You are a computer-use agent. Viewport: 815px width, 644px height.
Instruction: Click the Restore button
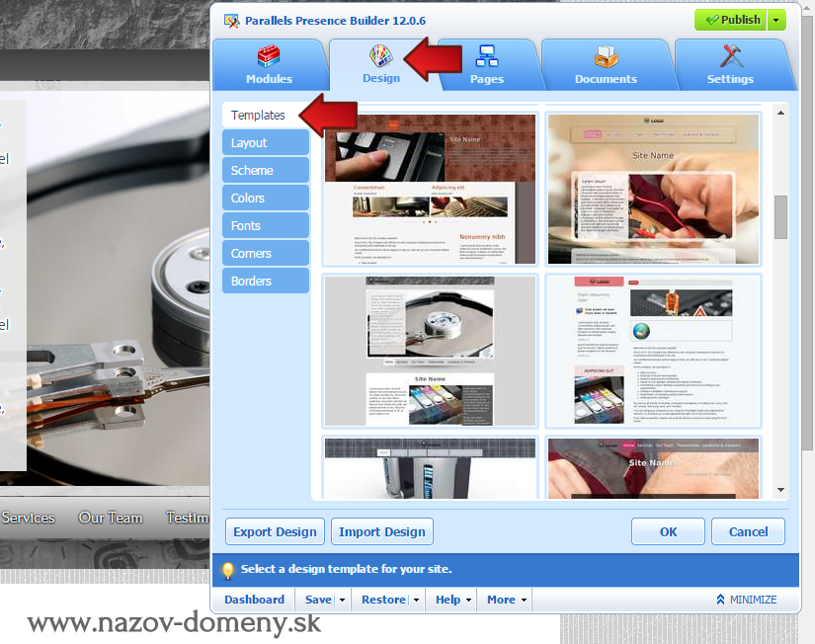click(x=383, y=600)
